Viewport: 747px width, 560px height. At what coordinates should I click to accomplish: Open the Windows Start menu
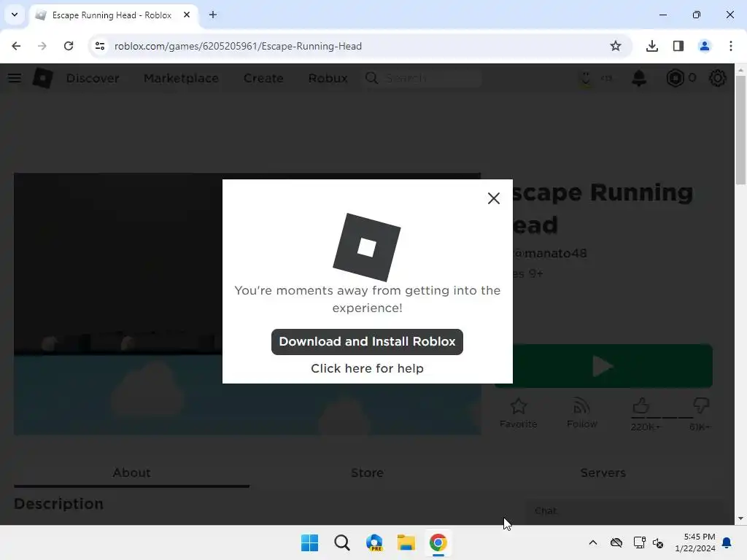click(309, 542)
